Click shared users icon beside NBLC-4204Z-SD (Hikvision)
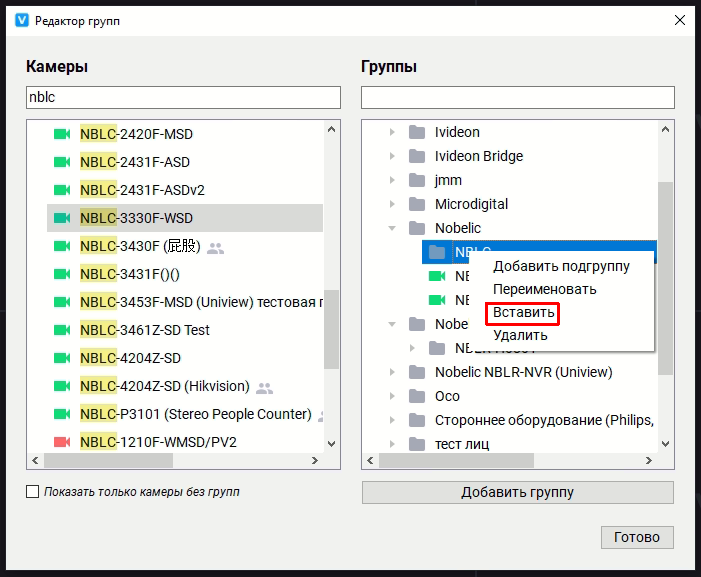This screenshot has height=577, width=701. click(264, 388)
